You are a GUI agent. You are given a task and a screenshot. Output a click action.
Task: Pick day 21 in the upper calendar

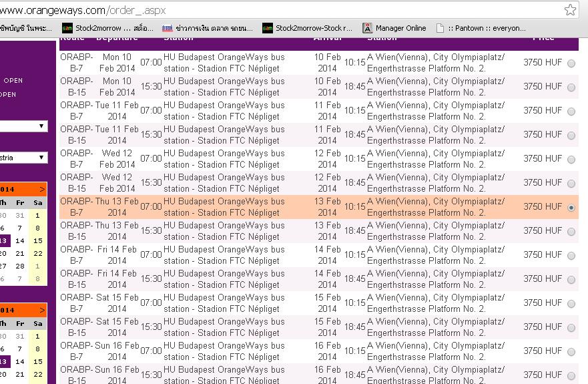[x=20, y=253]
